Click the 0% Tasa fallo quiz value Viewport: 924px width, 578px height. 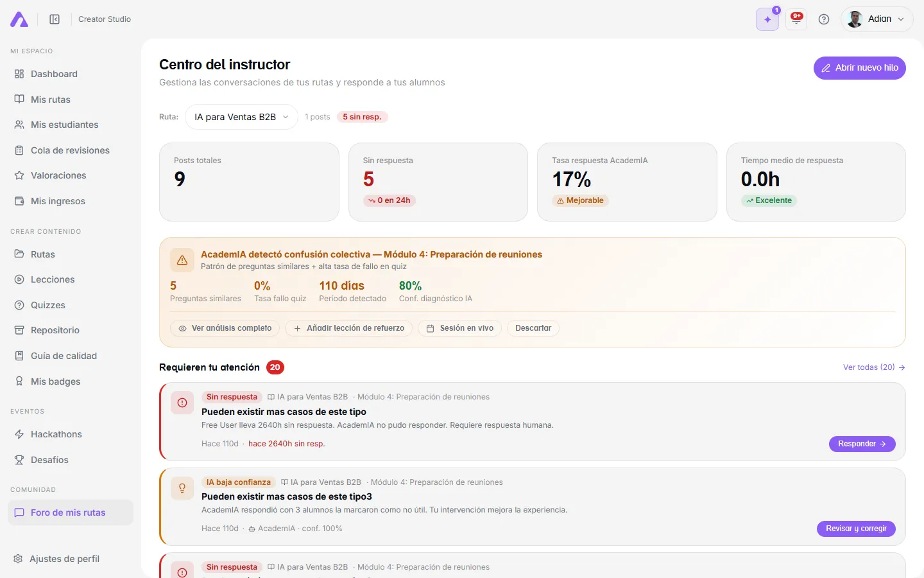click(x=262, y=286)
